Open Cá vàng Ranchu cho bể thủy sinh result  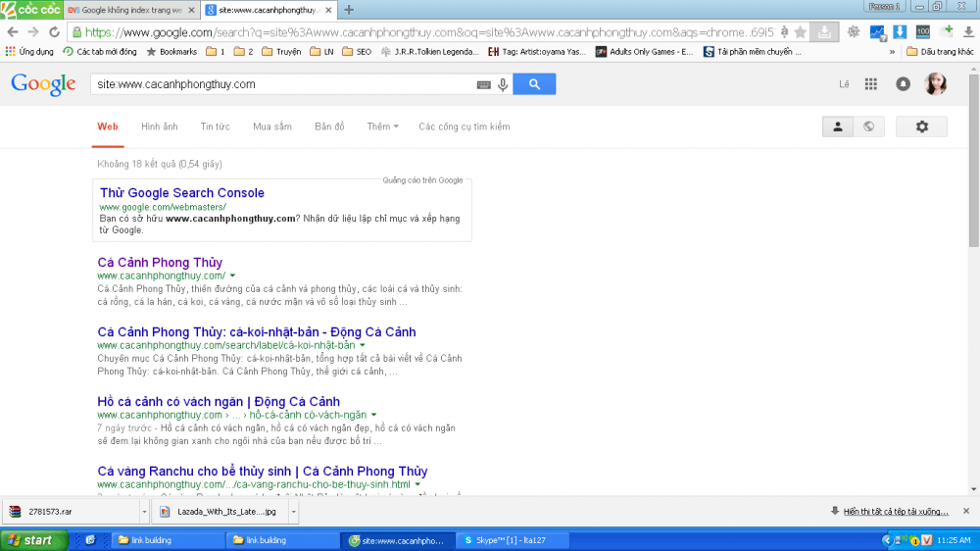pyautogui.click(x=263, y=471)
